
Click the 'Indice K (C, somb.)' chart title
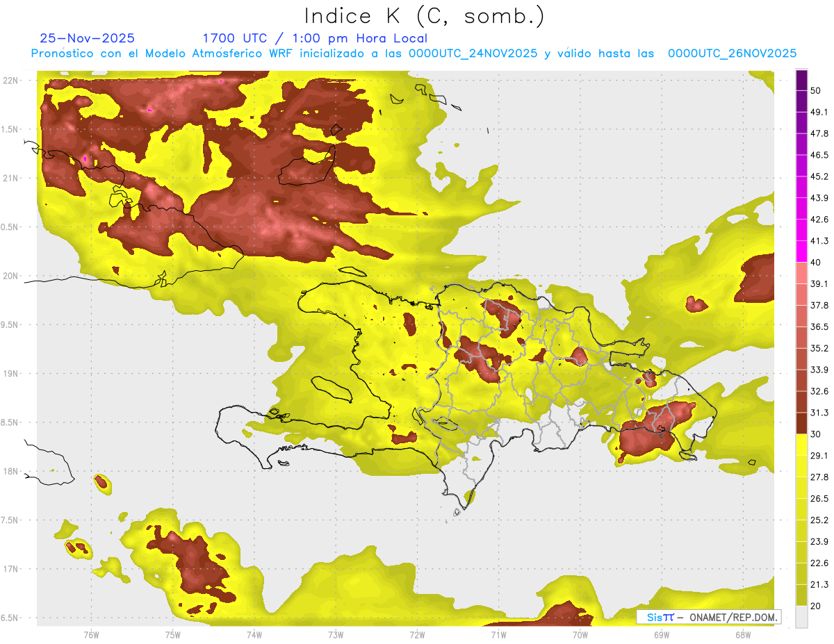pos(425,17)
